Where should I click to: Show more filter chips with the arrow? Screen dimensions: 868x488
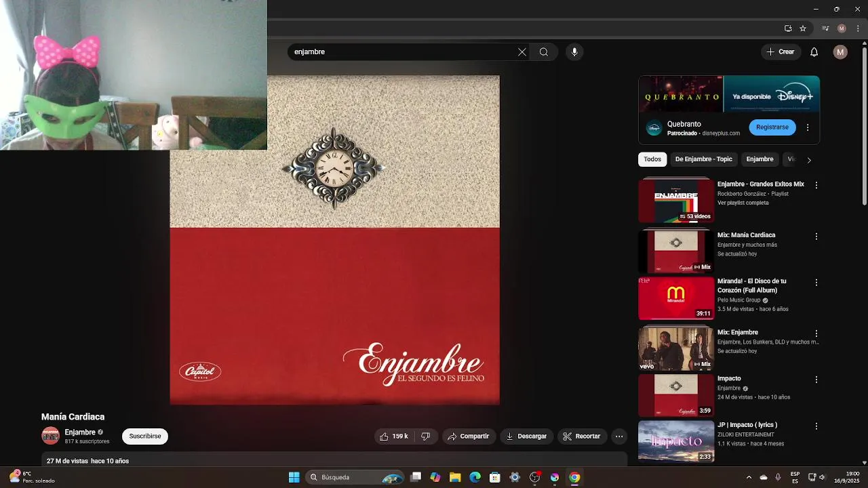point(808,160)
